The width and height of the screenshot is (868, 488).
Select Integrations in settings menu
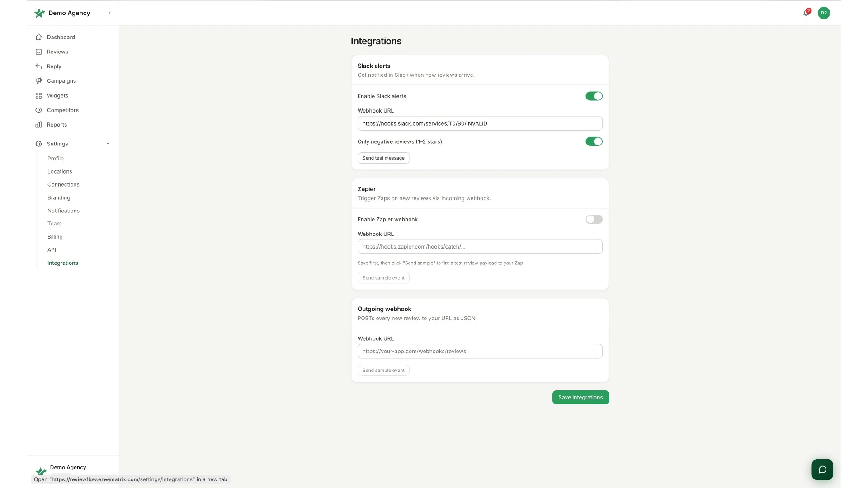63,263
